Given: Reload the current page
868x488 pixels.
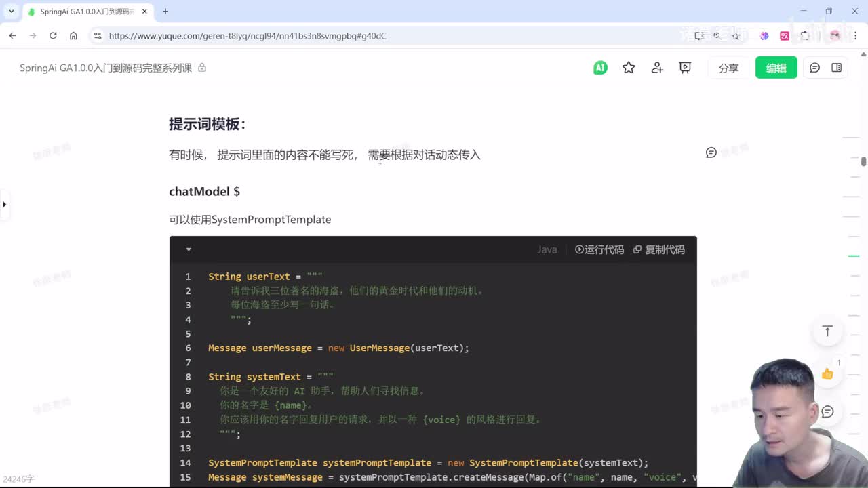Looking at the screenshot, I should click(53, 35).
